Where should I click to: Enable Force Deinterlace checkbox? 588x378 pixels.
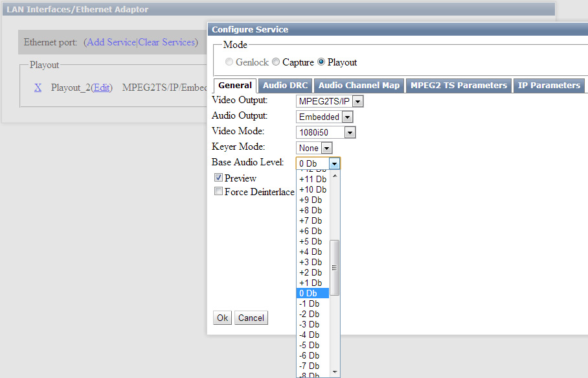coord(218,191)
